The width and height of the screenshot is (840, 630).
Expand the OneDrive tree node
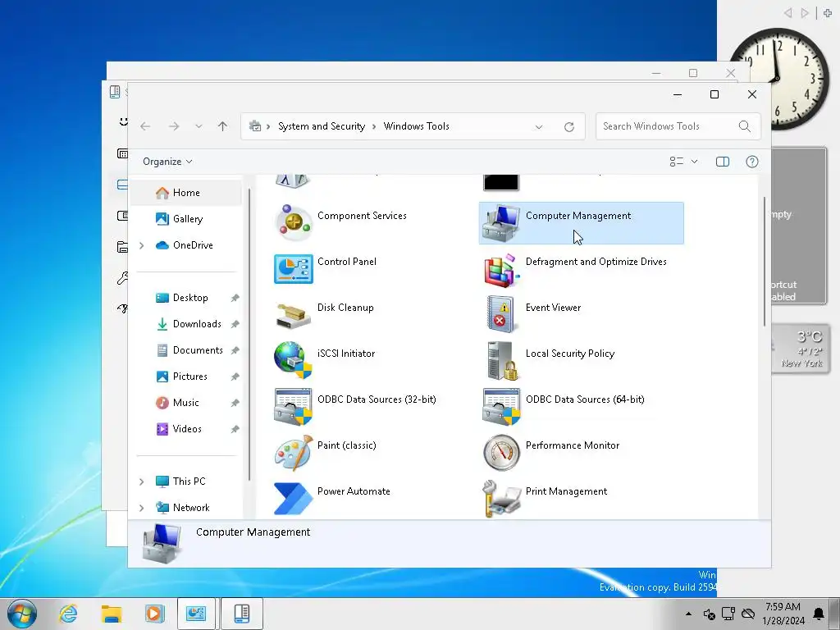[141, 245]
